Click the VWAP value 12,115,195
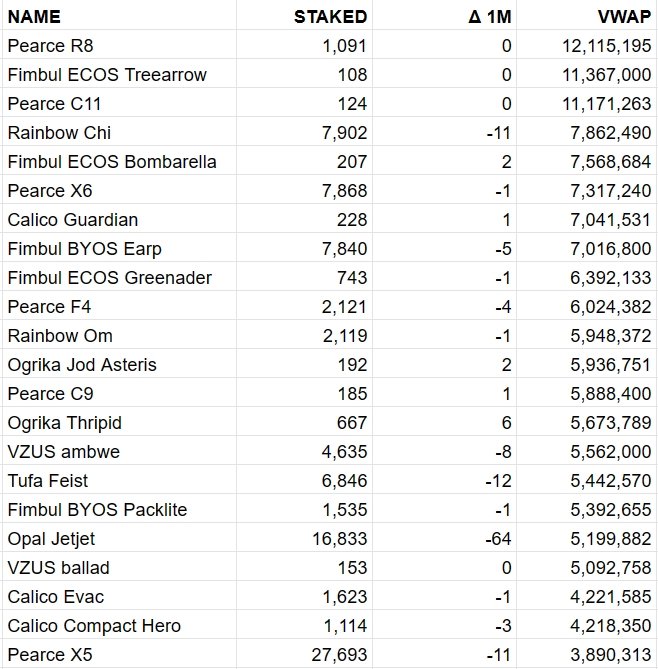 600,45
